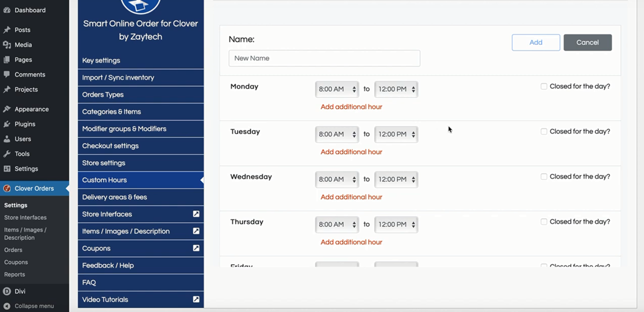Image resolution: width=644 pixels, height=312 pixels.
Task: Open Tuesday closing time 12:00 PM dropdown
Action: (396, 135)
